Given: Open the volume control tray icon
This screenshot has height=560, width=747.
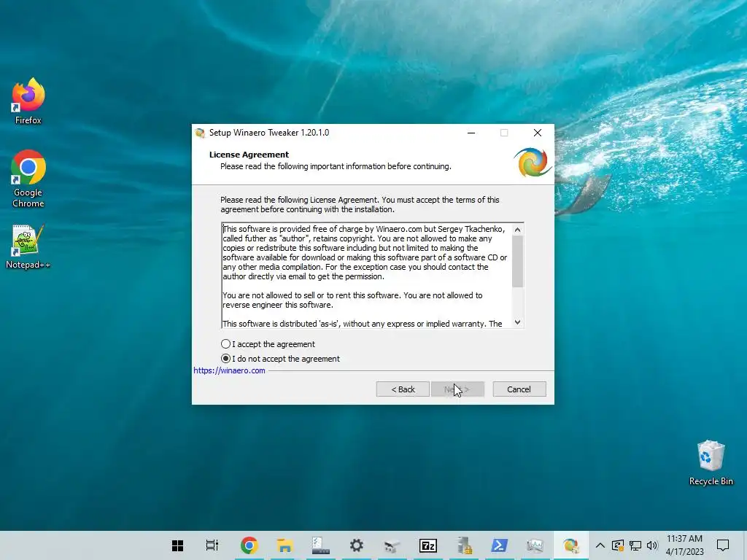Looking at the screenshot, I should 652,545.
